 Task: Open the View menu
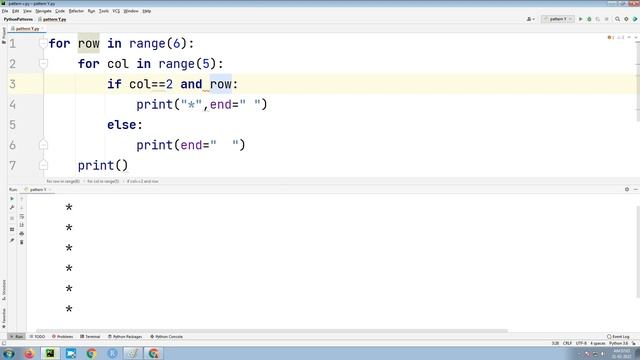[x=27, y=11]
